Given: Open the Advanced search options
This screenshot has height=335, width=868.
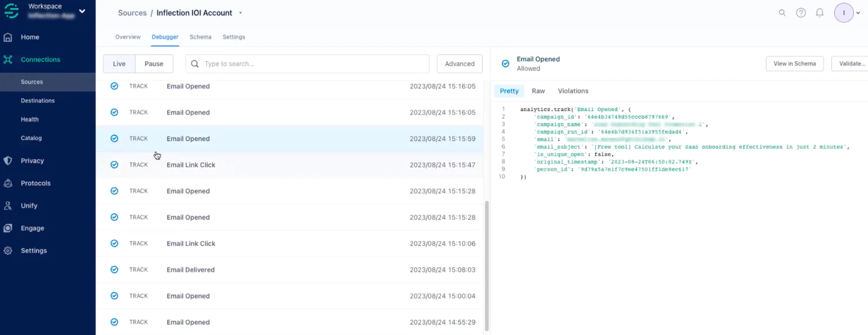Looking at the screenshot, I should click(459, 64).
